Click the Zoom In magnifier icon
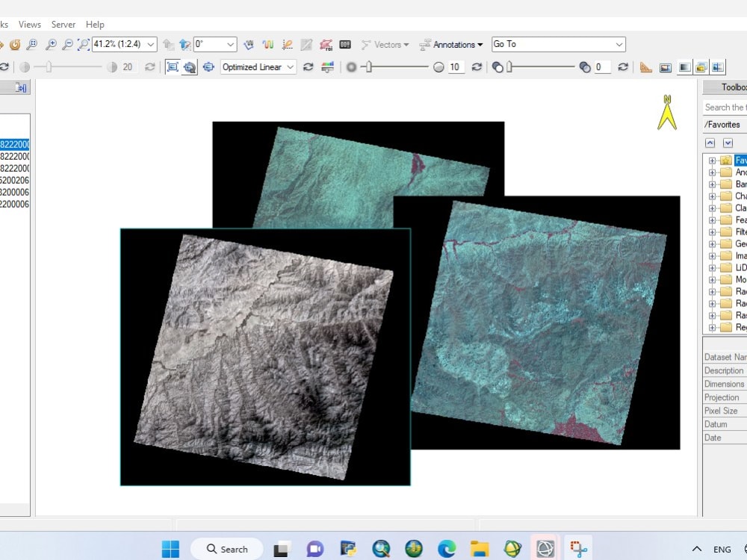747x560 pixels. 51,44
